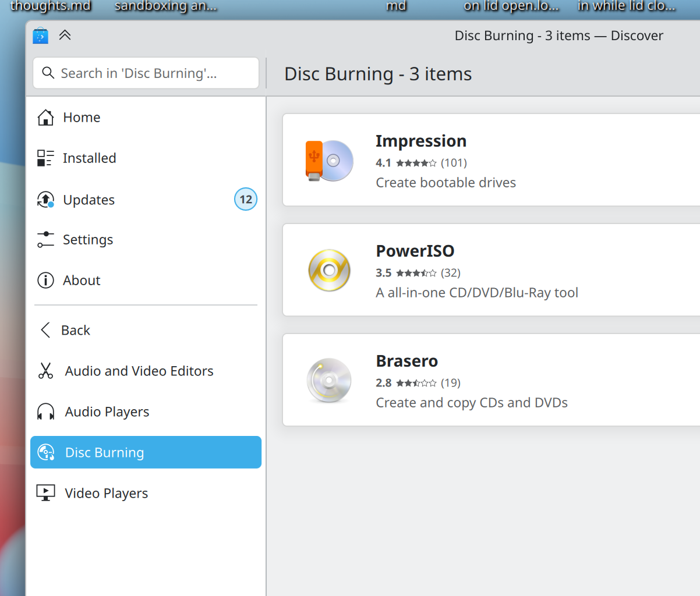
Task: Click the Discover shopping bag app icon
Action: [40, 36]
